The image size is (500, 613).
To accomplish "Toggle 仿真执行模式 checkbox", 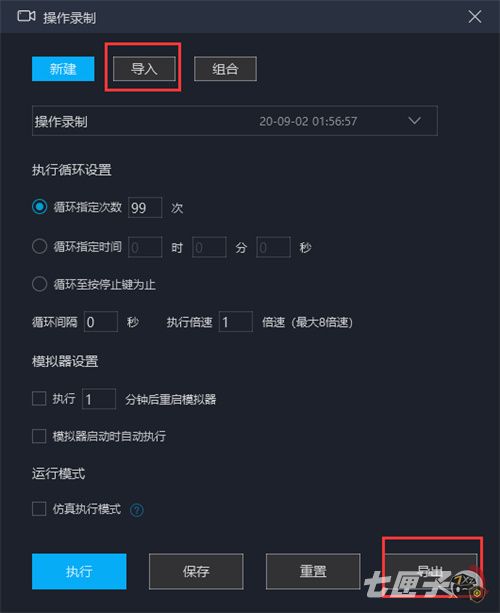I will [x=39, y=509].
